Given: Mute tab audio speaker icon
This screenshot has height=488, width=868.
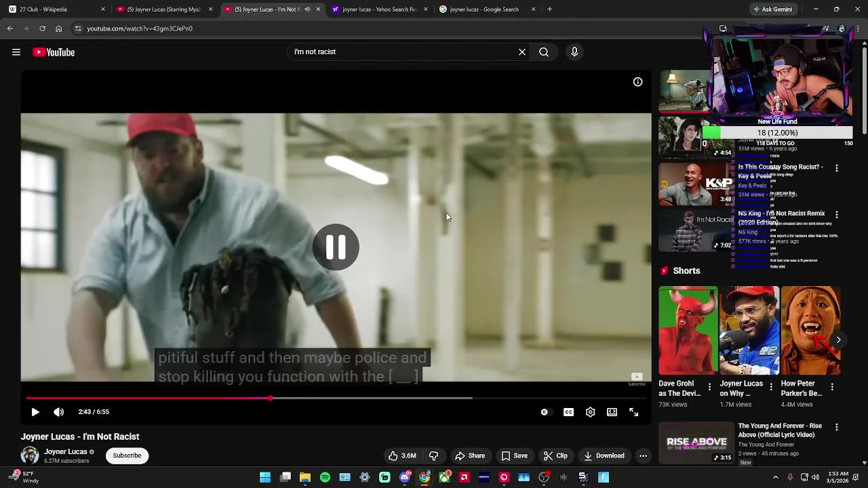Looking at the screenshot, I should 307,9.
